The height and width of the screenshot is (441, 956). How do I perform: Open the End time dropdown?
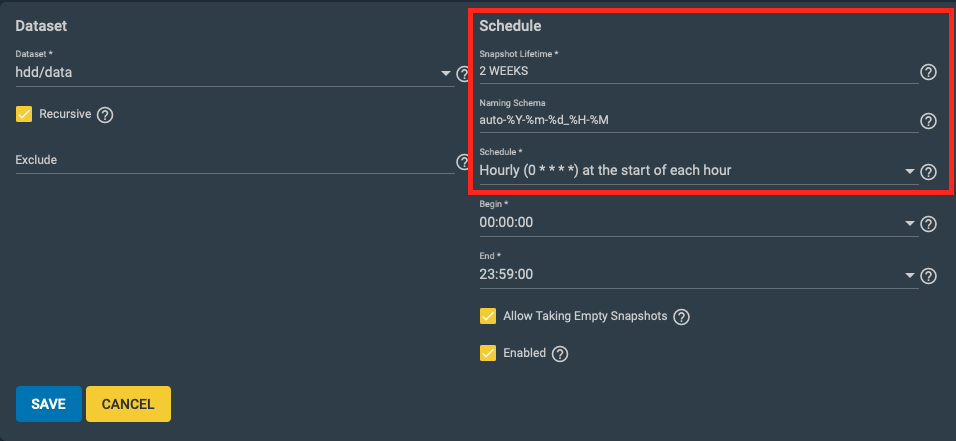point(910,275)
